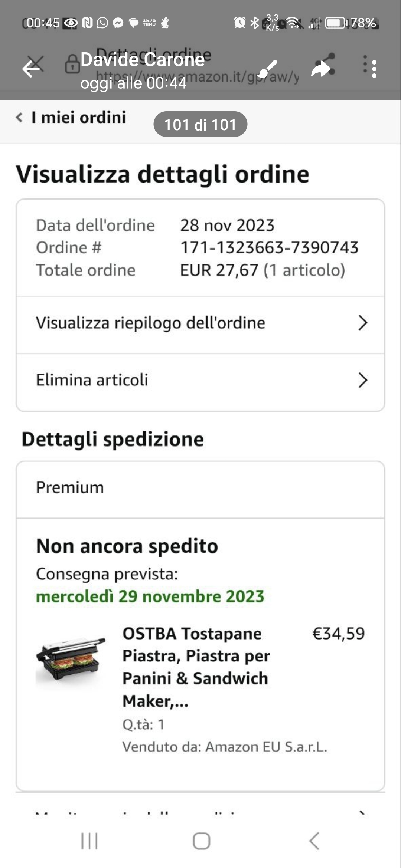This screenshot has width=401, height=868.
Task: Tap the small chevron before I miei ordini
Action: tap(19, 118)
